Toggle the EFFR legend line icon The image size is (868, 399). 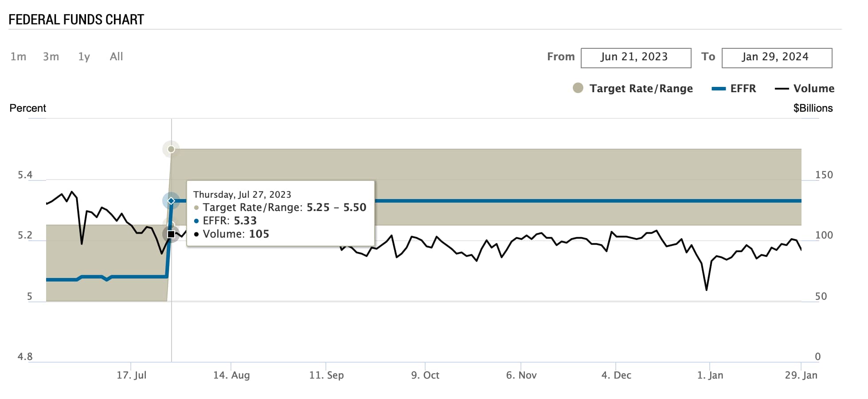pyautogui.click(x=718, y=89)
